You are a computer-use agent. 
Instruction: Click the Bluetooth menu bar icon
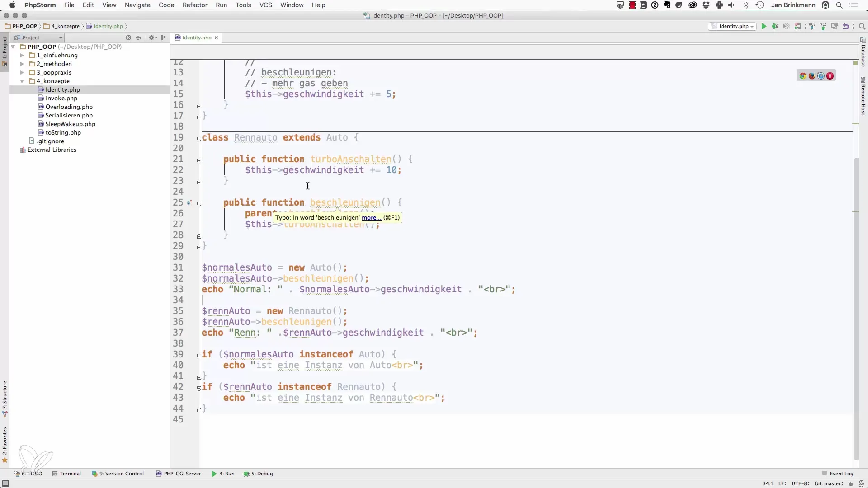tap(746, 5)
